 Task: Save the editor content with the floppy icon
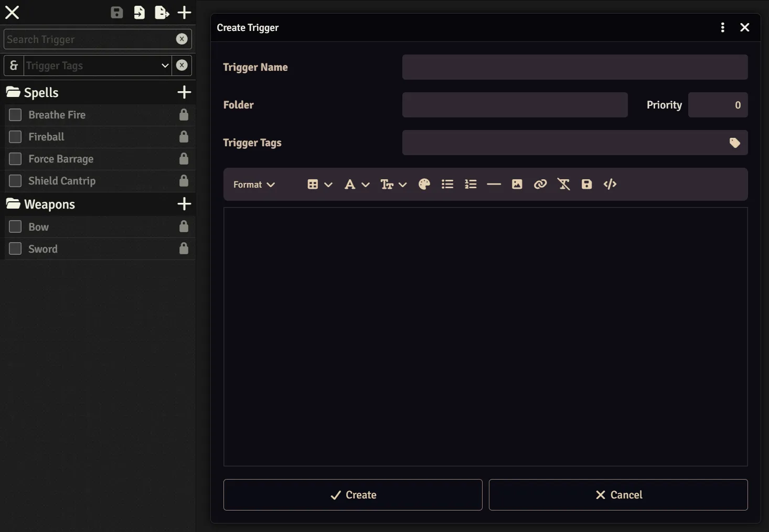click(587, 184)
